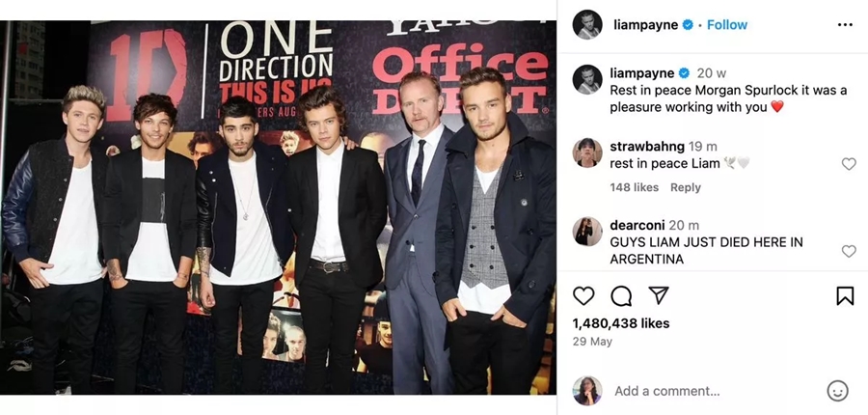Like the post with the heart icon
This screenshot has height=415, width=868.
coord(583,296)
